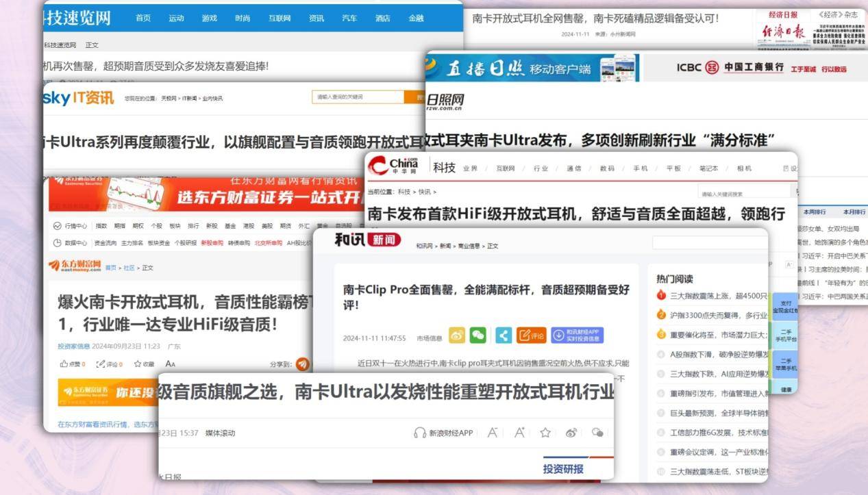This screenshot has width=868, height=495.
Task: Open 运动 tab on 科技速览网 nav bar
Action: 176,18
